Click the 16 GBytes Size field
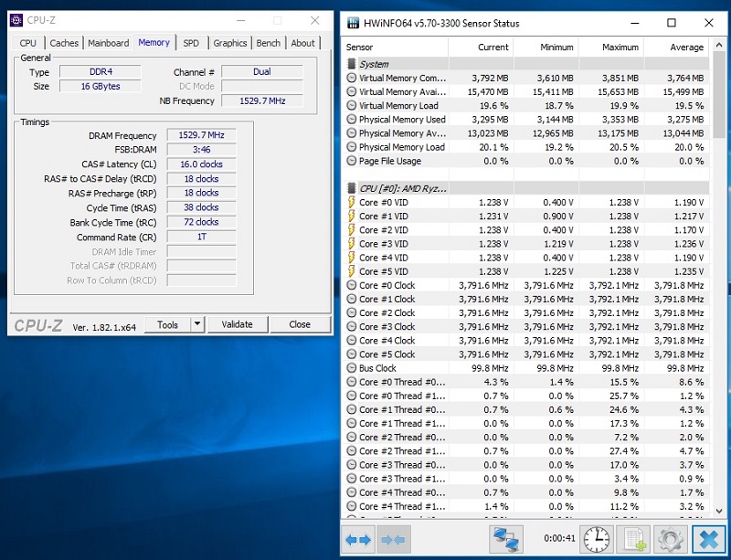This screenshot has width=731, height=560. click(101, 86)
